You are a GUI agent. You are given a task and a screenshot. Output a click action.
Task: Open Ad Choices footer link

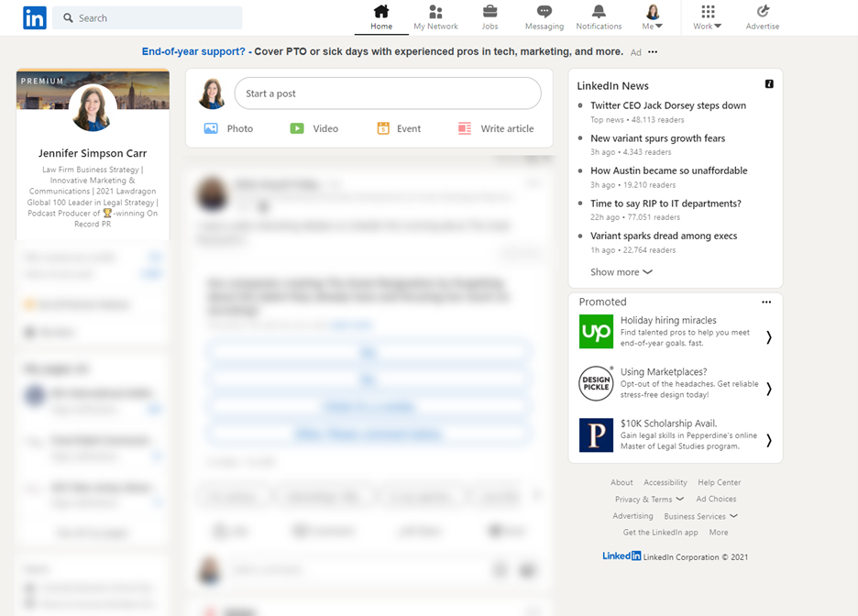click(x=716, y=499)
